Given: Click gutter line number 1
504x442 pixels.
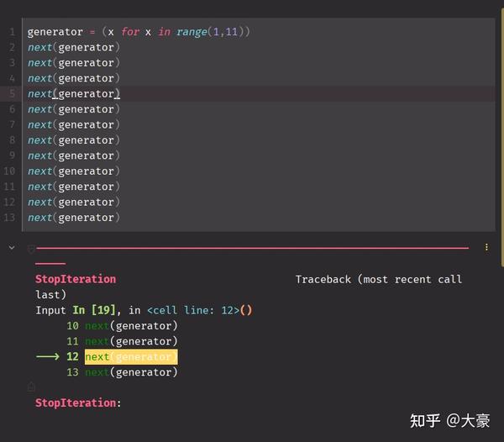Looking at the screenshot, I should [x=13, y=32].
